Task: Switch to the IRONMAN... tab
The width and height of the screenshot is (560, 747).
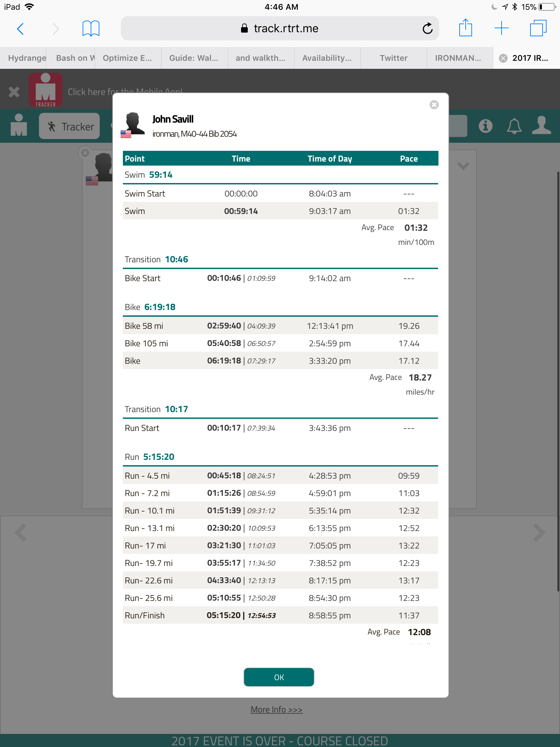Action: [457, 58]
